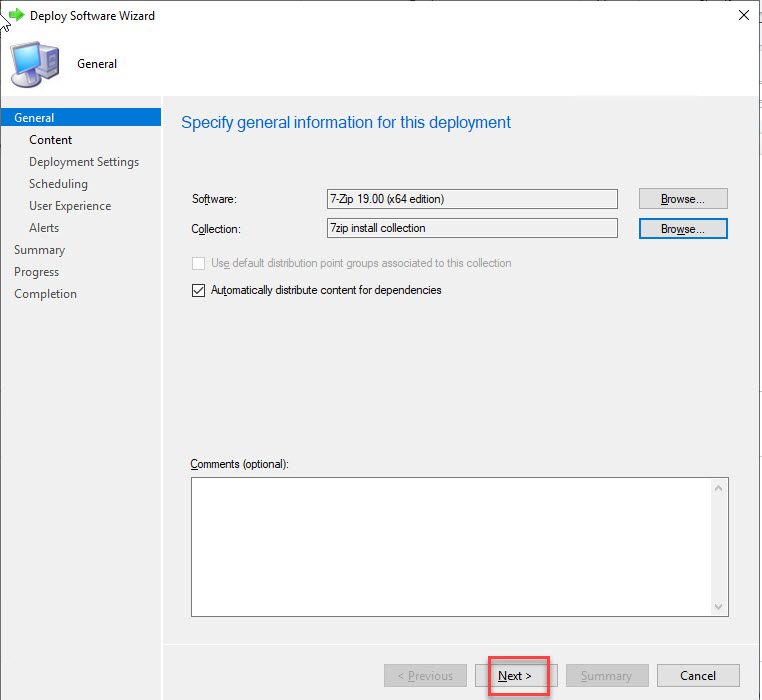The image size is (762, 700).
Task: Select the General step in sidebar
Action: [35, 118]
